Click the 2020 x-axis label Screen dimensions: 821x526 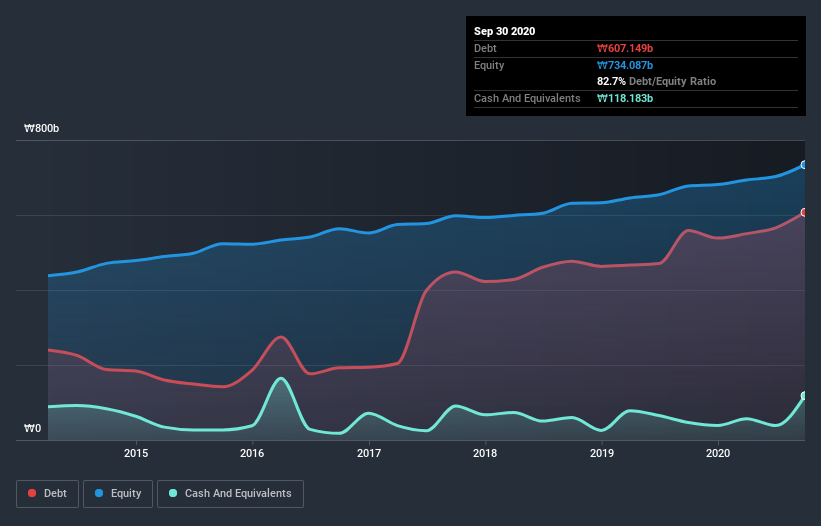coord(718,453)
